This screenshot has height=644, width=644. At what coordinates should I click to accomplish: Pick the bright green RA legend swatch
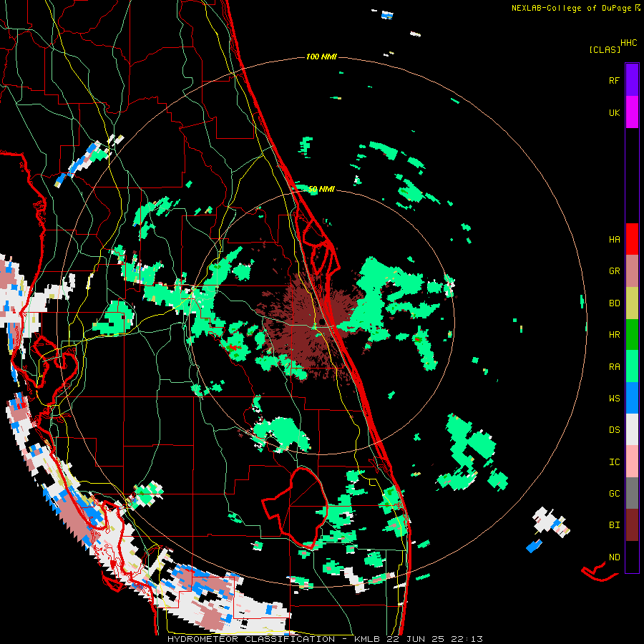(x=632, y=366)
